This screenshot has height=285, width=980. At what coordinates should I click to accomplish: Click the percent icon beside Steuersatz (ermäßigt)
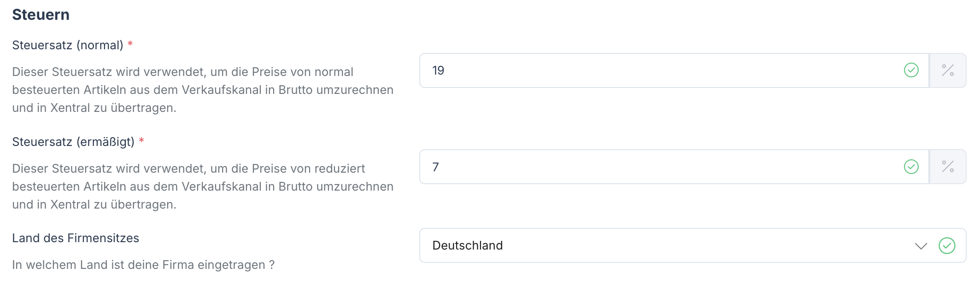948,167
